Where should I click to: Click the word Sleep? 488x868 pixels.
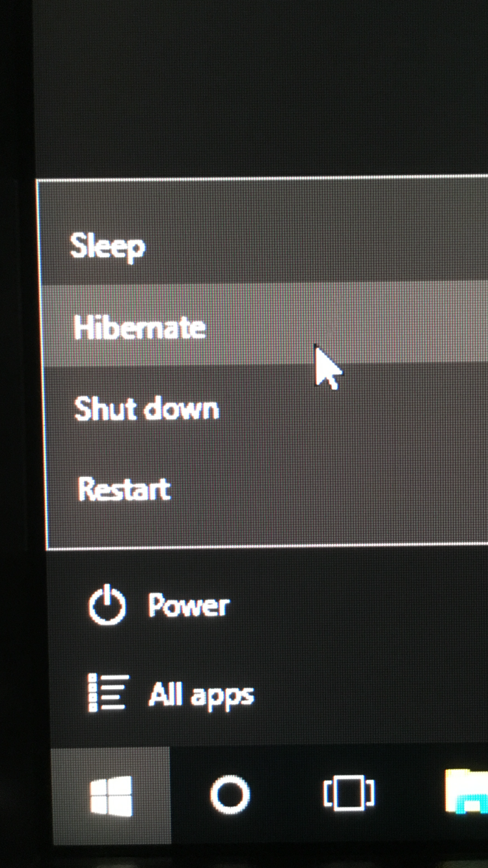pyautogui.click(x=107, y=247)
